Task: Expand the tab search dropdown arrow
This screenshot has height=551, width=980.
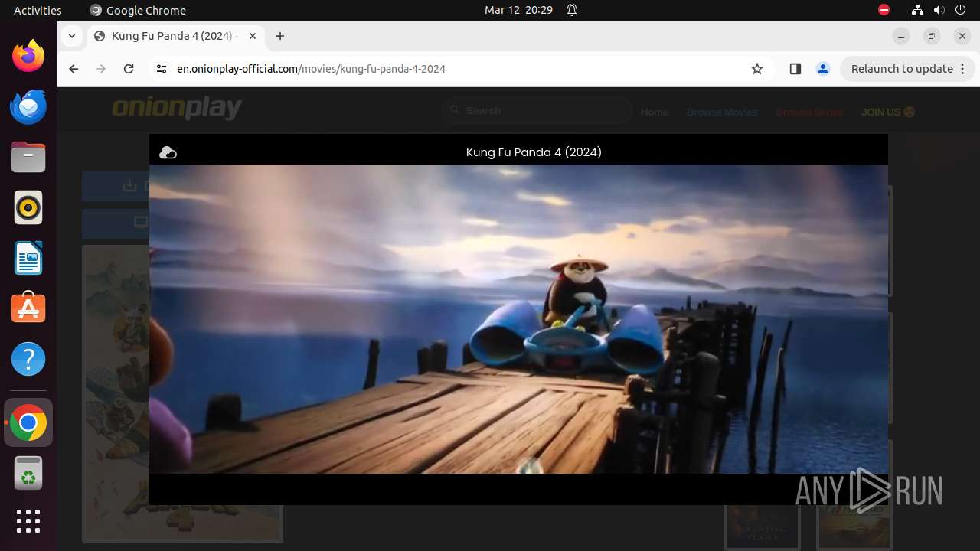Action: tap(72, 36)
